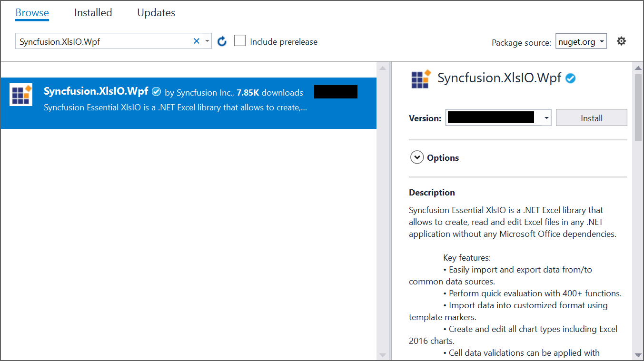Viewport: 644px width, 361px height.
Task: Open the Package source dropdown
Action: (581, 42)
